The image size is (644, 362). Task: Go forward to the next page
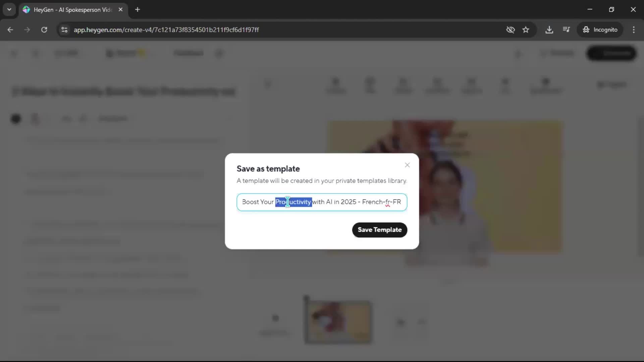click(27, 29)
